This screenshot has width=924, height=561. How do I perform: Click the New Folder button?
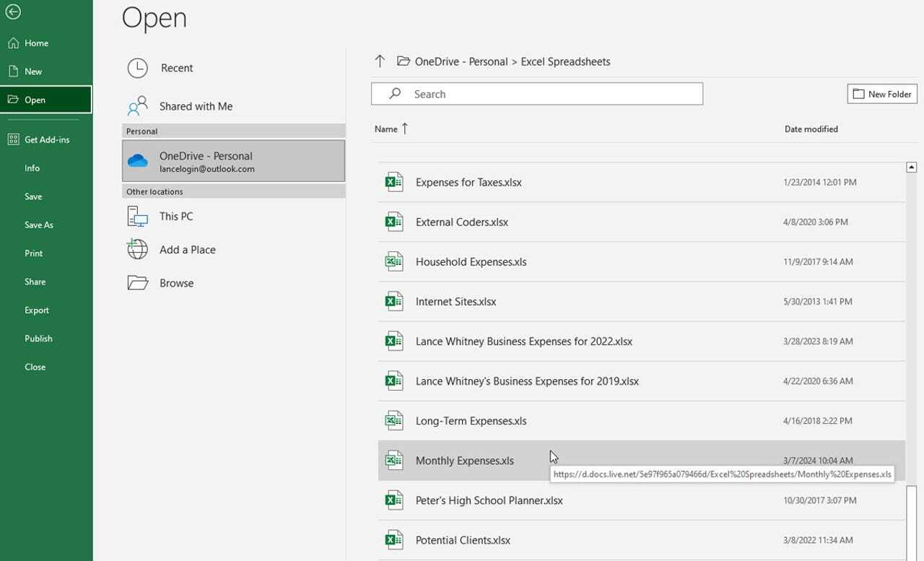click(881, 94)
